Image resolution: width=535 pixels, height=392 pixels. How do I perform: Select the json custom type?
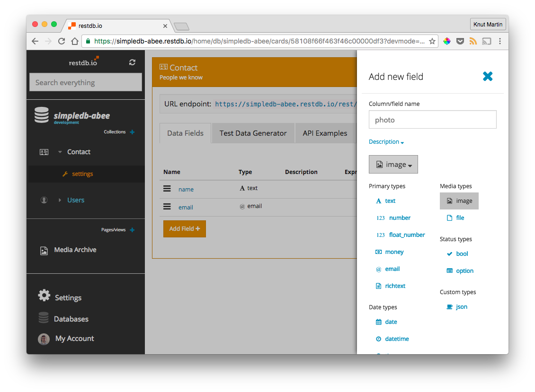click(x=457, y=307)
